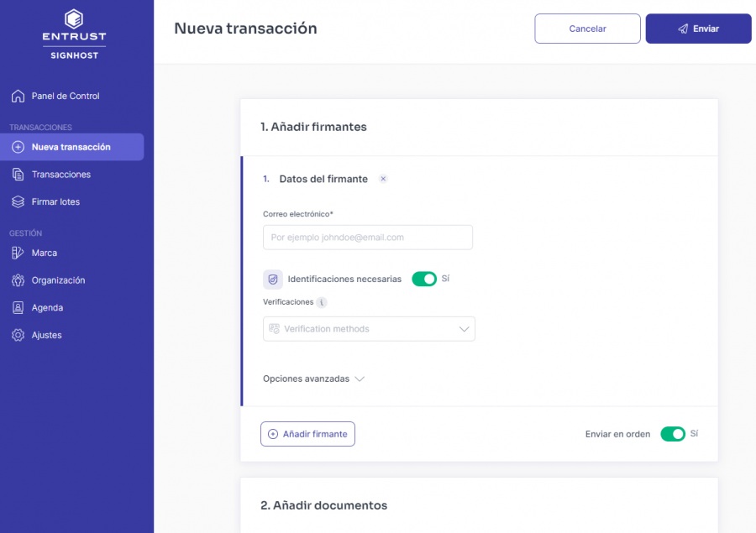This screenshot has width=756, height=533.
Task: Open Ajustes with the gear icon
Action: point(17,335)
